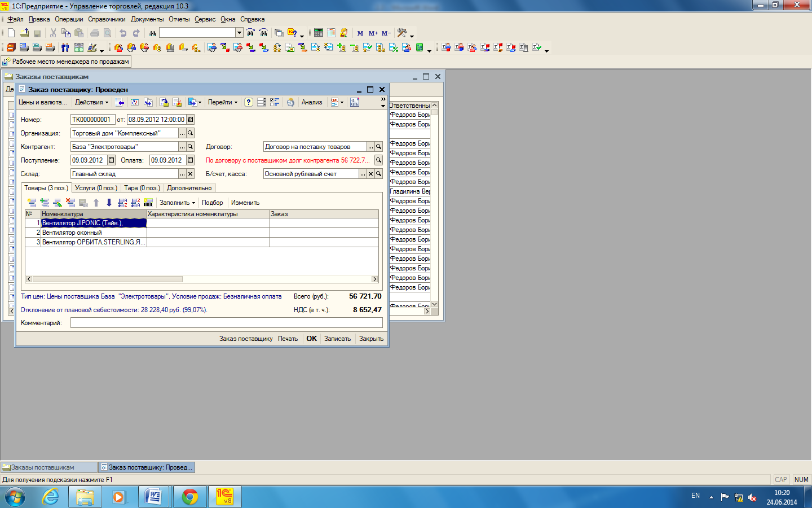Switch to Заказы поставщикам window tab at bottom
The image size is (812, 508).
click(48, 467)
